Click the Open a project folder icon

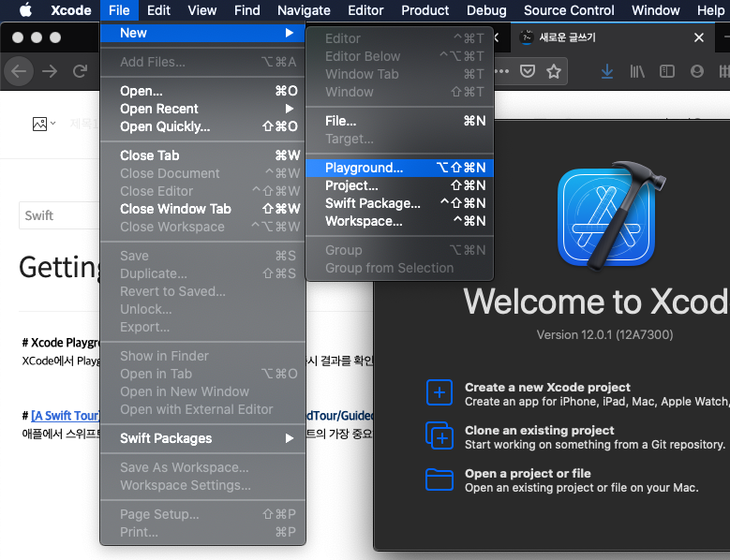[x=439, y=479]
